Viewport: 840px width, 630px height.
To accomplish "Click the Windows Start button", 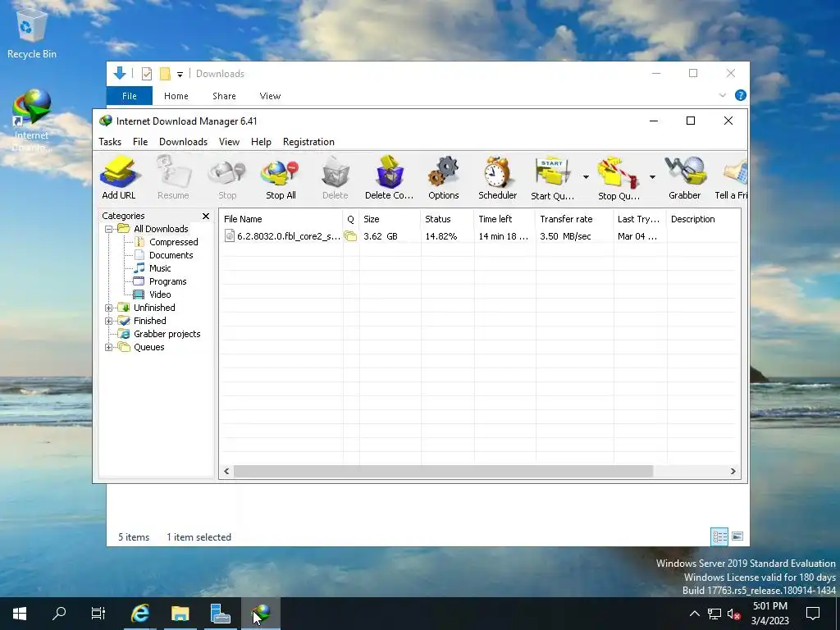I will click(x=20, y=614).
